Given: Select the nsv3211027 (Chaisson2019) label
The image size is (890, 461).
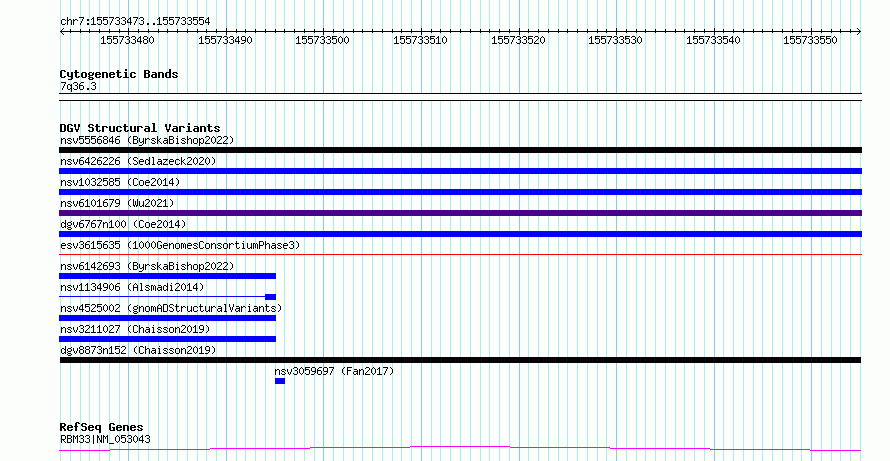Looking at the screenshot, I should pos(135,329).
